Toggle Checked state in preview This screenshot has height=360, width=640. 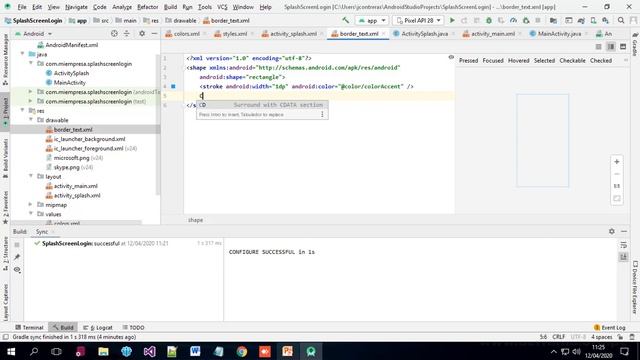pyautogui.click(x=601, y=60)
